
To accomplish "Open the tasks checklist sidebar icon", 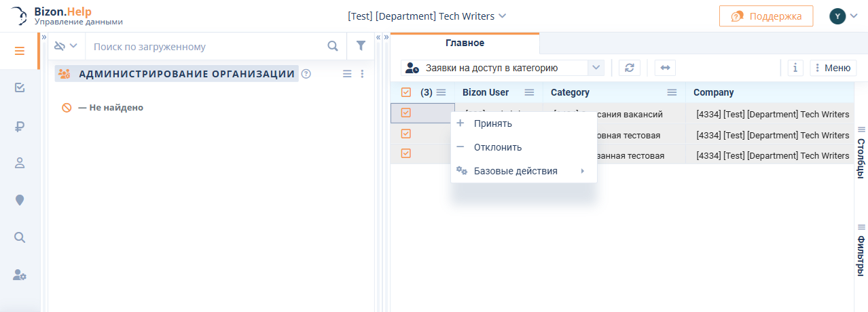I will pyautogui.click(x=20, y=87).
